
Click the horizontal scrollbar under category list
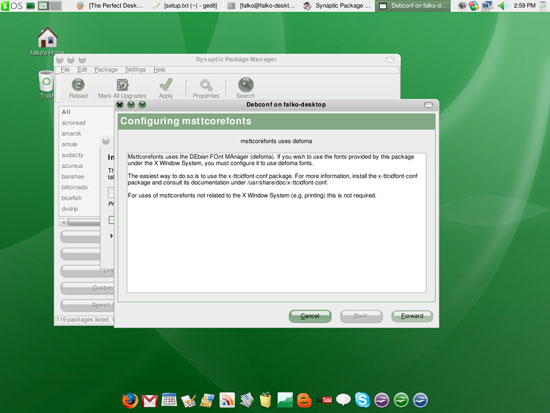[80, 222]
